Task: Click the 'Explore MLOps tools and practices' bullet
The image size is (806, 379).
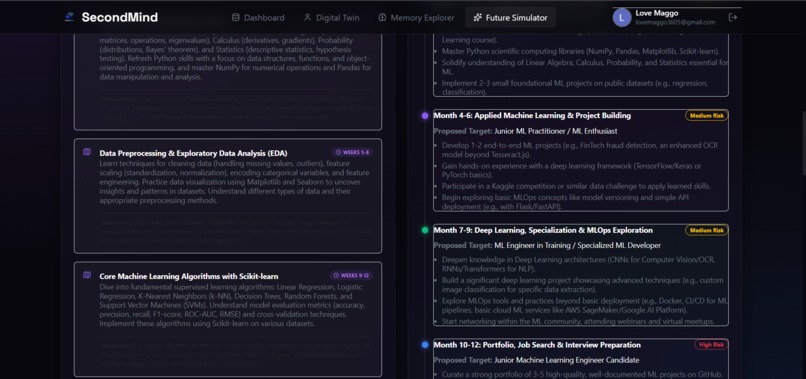Action: [x=584, y=305]
